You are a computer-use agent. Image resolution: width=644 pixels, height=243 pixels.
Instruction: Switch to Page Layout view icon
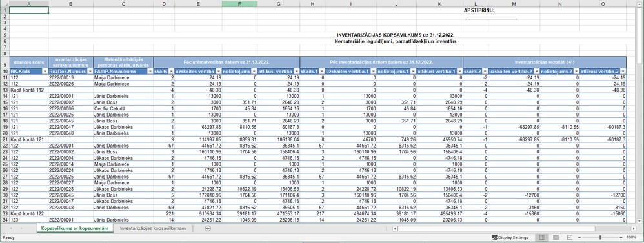[x=556, y=238]
